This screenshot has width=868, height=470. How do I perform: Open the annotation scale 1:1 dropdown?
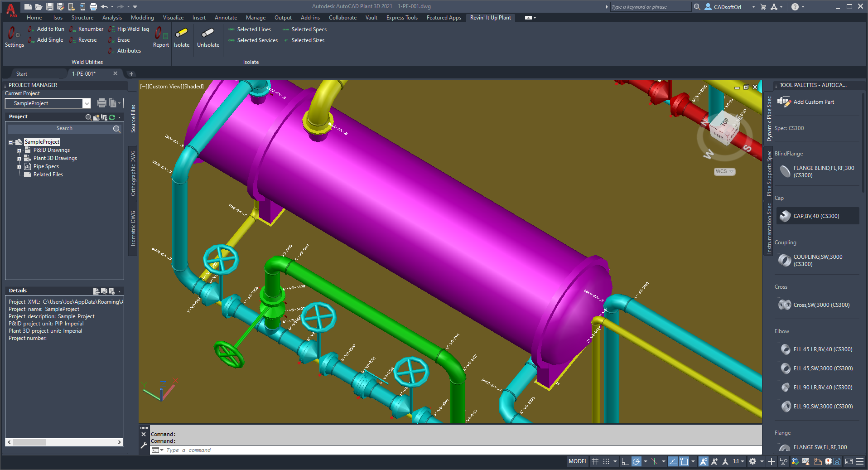click(739, 461)
